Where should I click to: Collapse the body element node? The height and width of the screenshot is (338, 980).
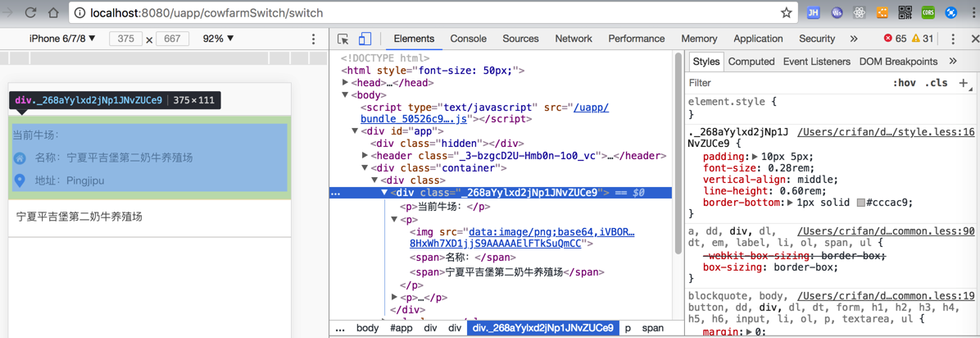pos(346,95)
